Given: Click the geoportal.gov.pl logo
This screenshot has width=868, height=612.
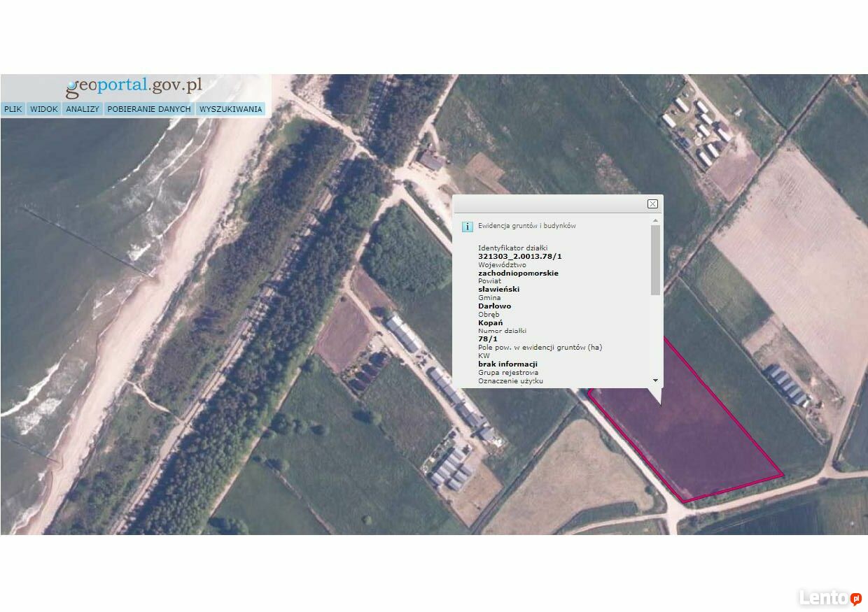Looking at the screenshot, I should coord(134,87).
